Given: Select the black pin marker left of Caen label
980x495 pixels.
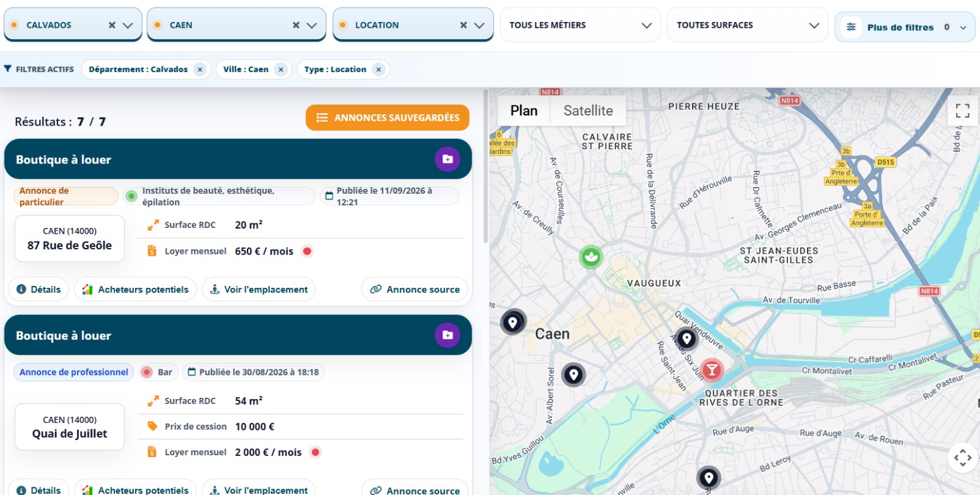Looking at the screenshot, I should [x=513, y=322].
